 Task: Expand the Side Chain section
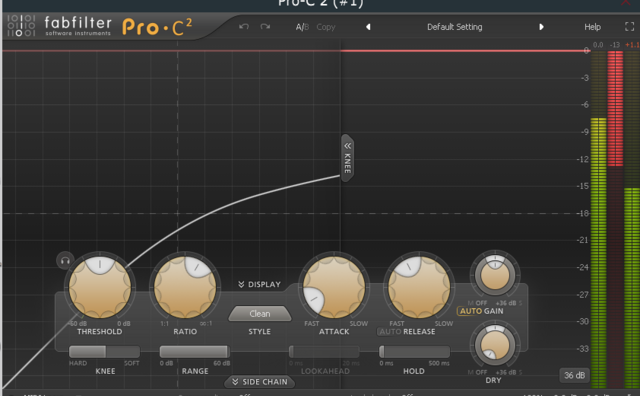tap(260, 382)
